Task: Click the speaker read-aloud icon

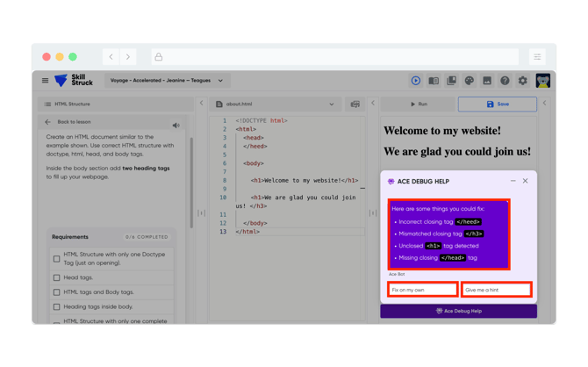Action: (x=176, y=126)
